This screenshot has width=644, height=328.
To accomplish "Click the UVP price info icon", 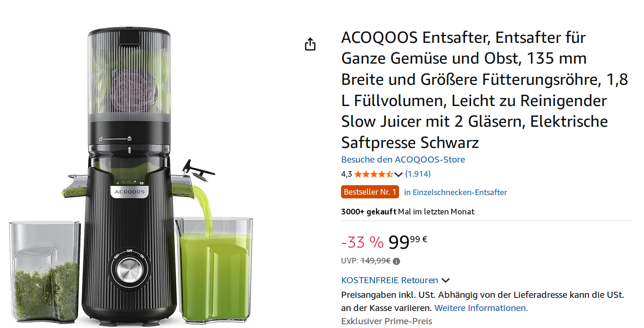I will coord(396,261).
